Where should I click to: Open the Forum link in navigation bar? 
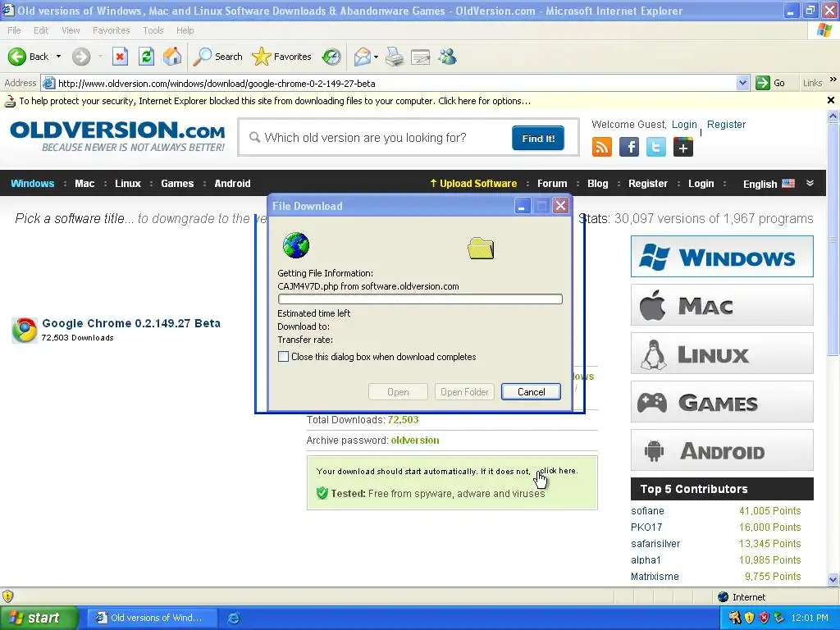click(552, 183)
